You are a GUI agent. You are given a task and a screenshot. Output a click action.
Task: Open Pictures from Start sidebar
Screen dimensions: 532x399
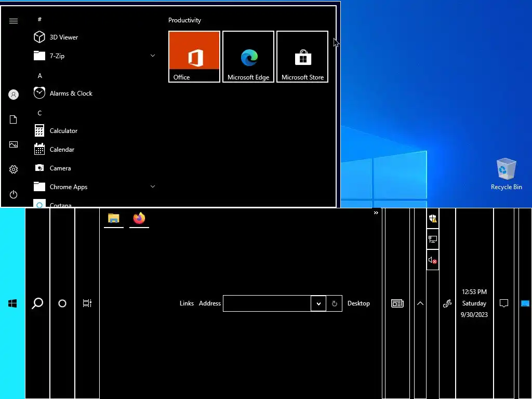point(14,144)
